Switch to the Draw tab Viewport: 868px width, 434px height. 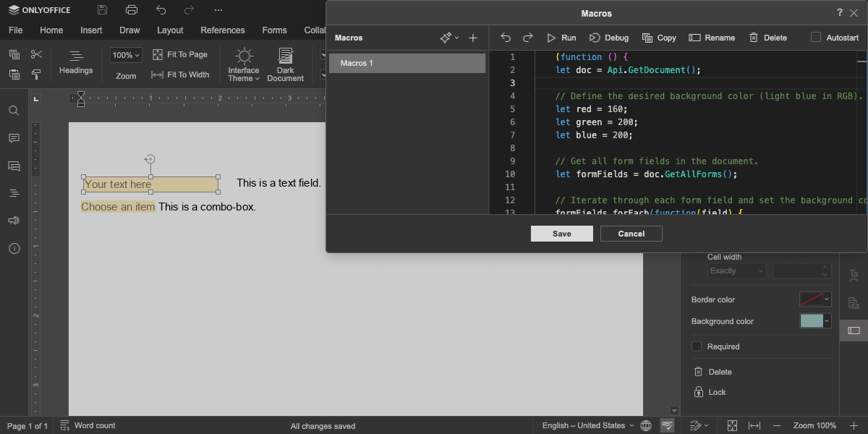129,30
